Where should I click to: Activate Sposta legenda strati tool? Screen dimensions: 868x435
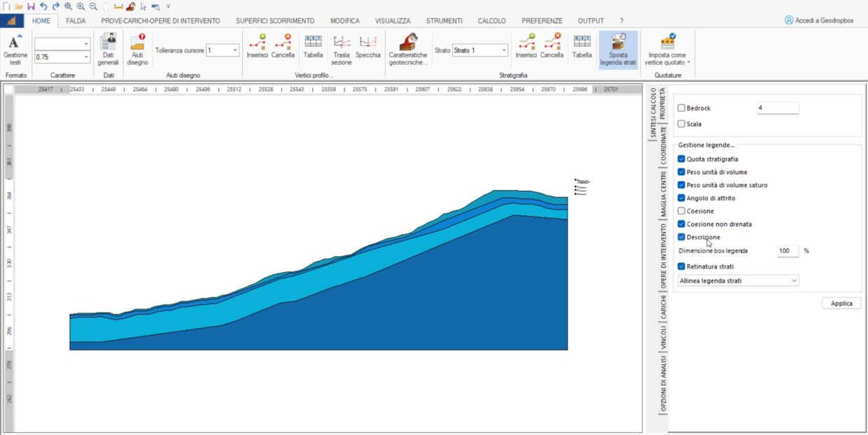(617, 49)
